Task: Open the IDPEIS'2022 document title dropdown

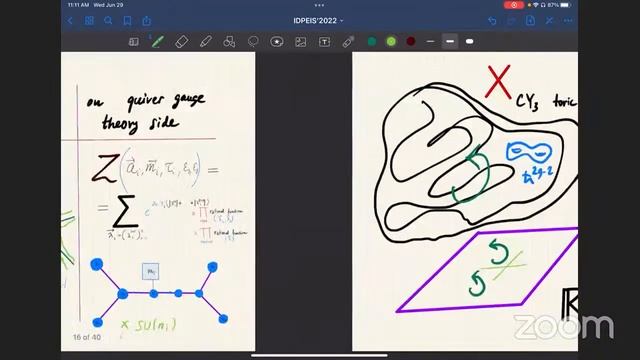Action: click(x=318, y=20)
